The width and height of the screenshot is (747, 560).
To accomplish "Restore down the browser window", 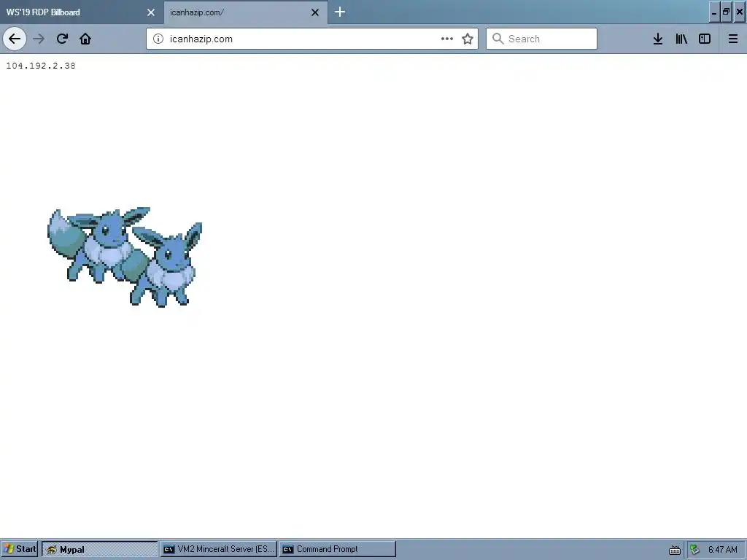I will 726,12.
